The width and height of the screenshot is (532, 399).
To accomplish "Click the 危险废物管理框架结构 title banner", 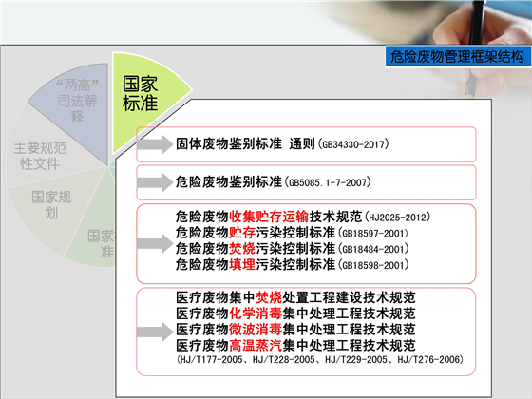I will click(458, 56).
